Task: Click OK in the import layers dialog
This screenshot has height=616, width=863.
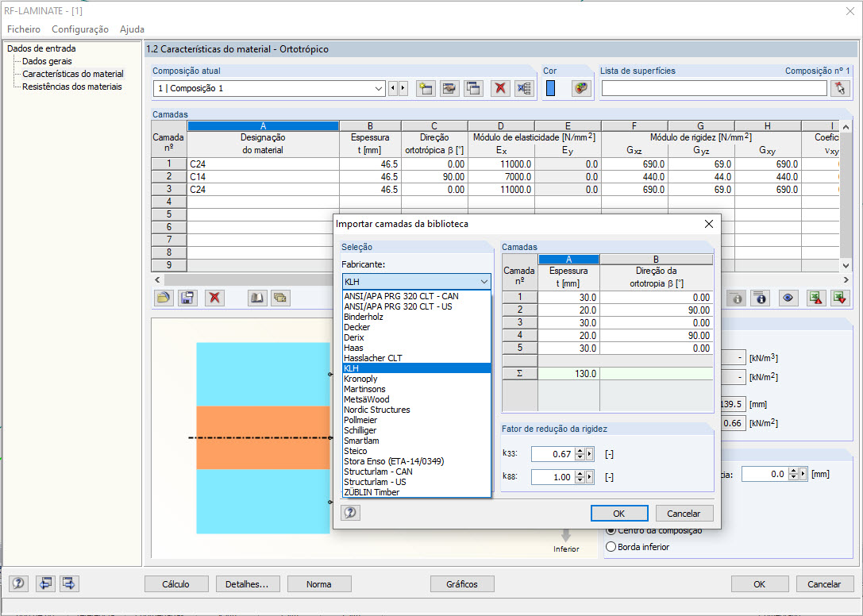Action: coord(619,514)
